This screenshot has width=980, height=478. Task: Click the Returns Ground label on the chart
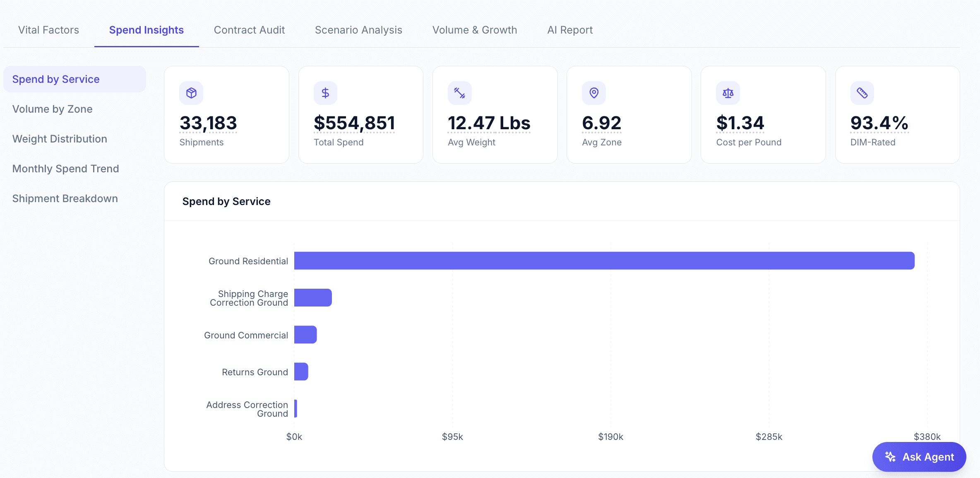255,372
